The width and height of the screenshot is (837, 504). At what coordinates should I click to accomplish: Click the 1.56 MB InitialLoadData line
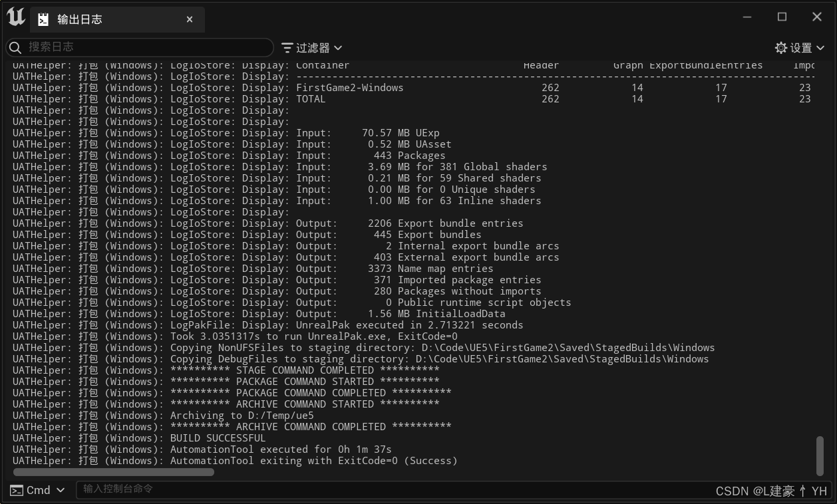(259, 314)
